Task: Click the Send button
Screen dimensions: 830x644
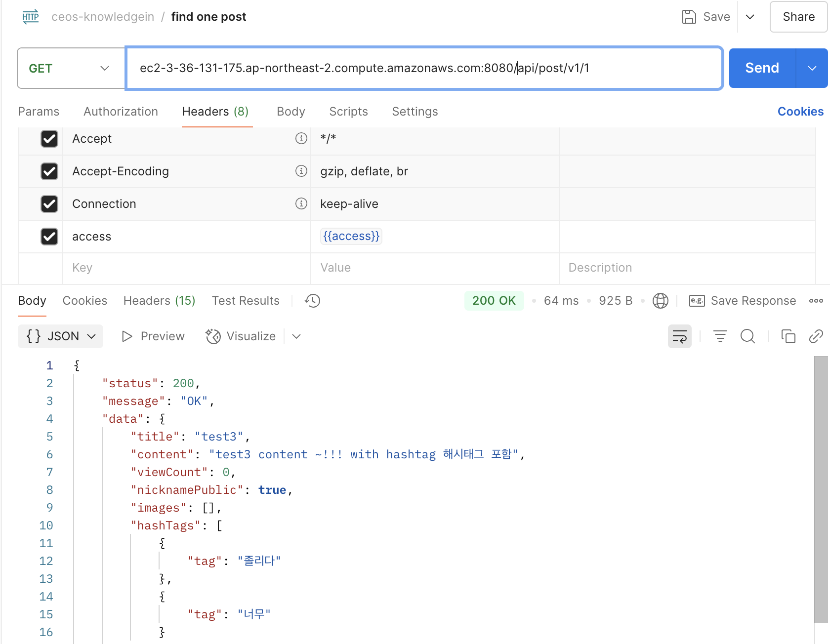Action: [x=762, y=68]
